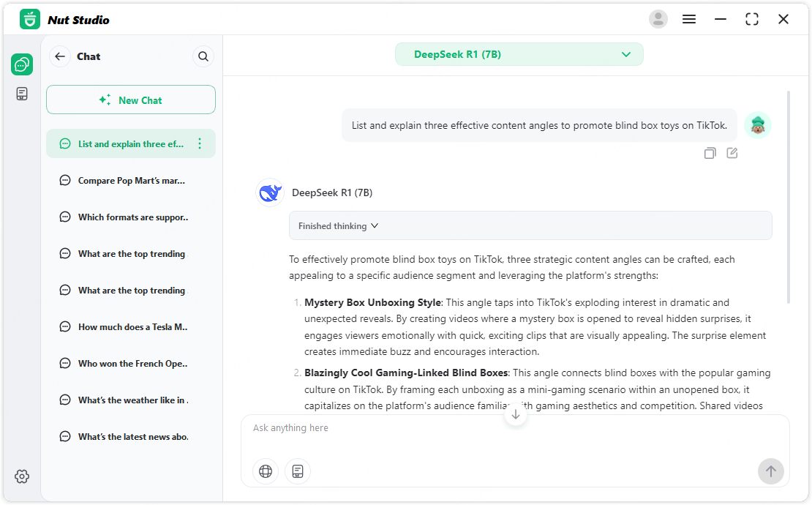Image resolution: width=812 pixels, height=505 pixels.
Task: Click the Nut Studio logo icon
Action: pos(30,20)
